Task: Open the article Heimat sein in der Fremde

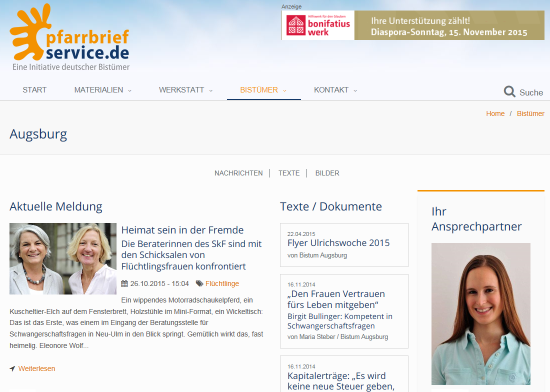Action: point(182,230)
